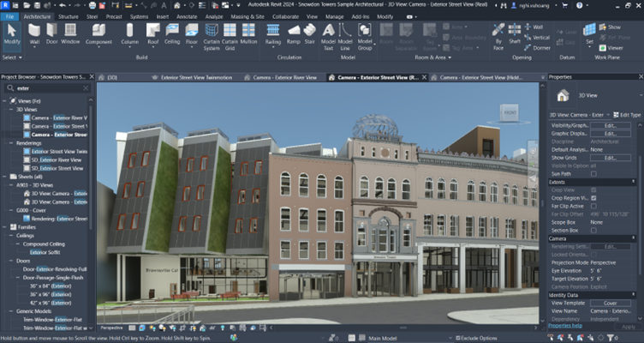Open the Properties help link

pyautogui.click(x=564, y=326)
